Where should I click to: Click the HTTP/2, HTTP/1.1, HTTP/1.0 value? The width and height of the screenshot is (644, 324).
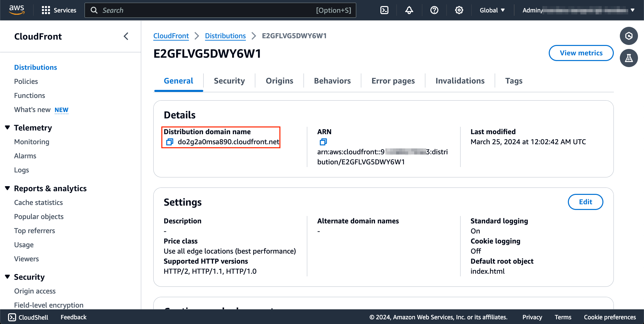[x=210, y=271]
